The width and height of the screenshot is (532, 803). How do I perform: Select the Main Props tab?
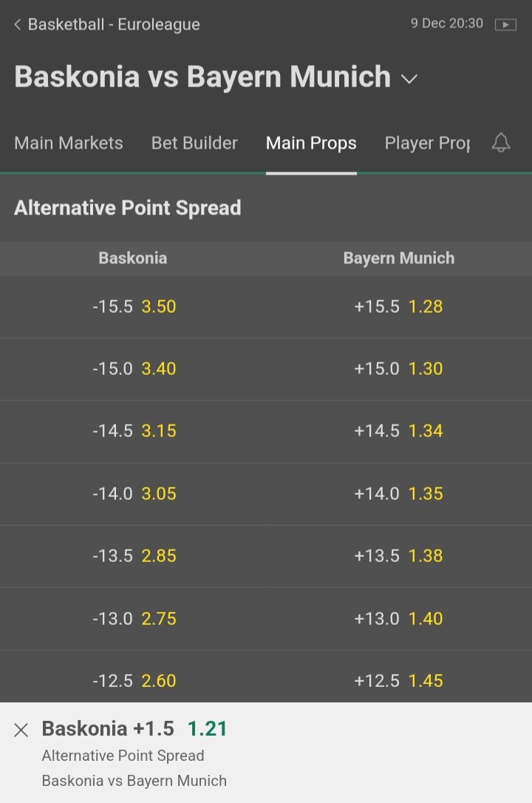(x=311, y=143)
